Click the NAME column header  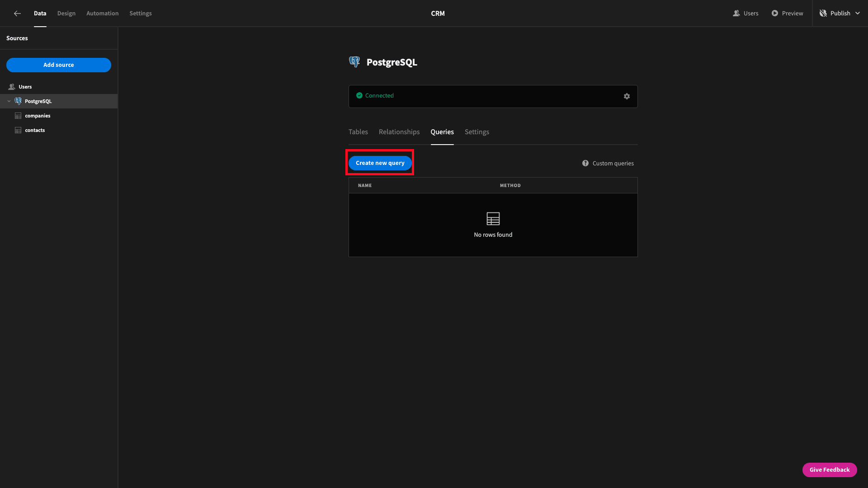[x=365, y=185]
